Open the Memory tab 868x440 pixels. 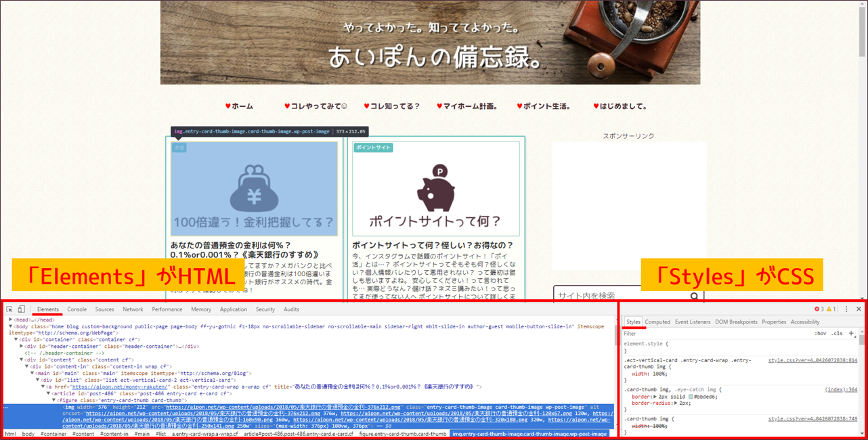pyautogui.click(x=201, y=309)
